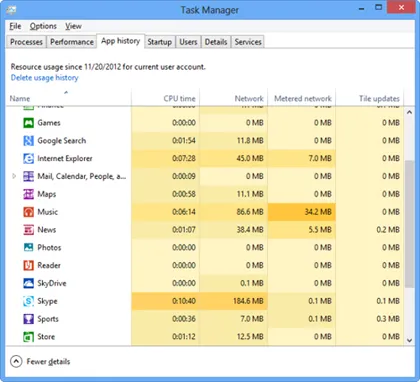This screenshot has width=420, height=382.
Task: Switch to the Performance tab
Action: point(72,42)
